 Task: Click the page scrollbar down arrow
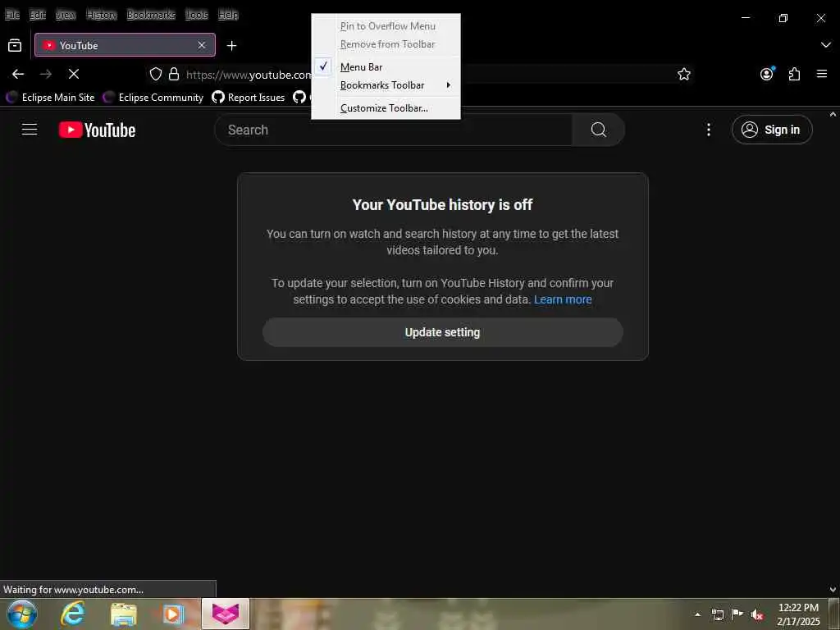(x=833, y=590)
